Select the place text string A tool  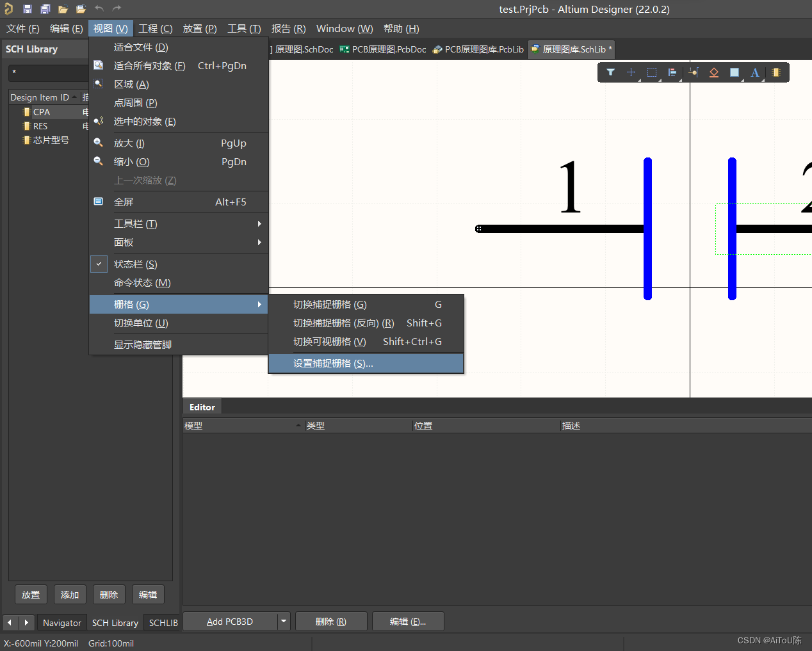pos(755,72)
